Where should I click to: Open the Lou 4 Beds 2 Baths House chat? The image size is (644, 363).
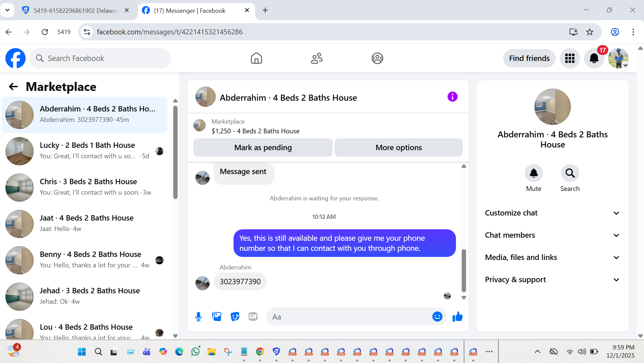tap(84, 328)
